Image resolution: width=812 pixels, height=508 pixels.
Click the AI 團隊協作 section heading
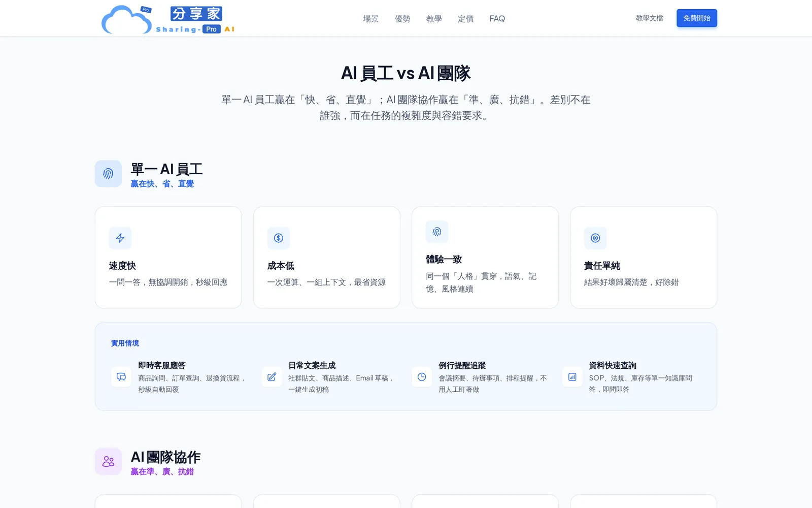166,457
